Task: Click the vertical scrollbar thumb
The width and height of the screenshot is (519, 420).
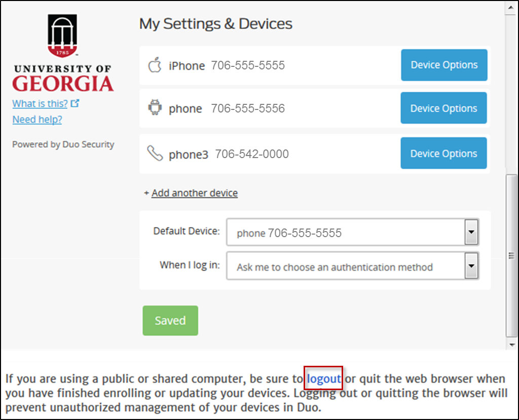Action: tap(512, 255)
